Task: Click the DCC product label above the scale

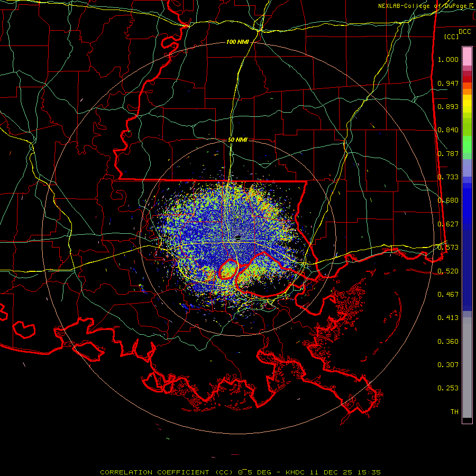Action: pyautogui.click(x=464, y=32)
